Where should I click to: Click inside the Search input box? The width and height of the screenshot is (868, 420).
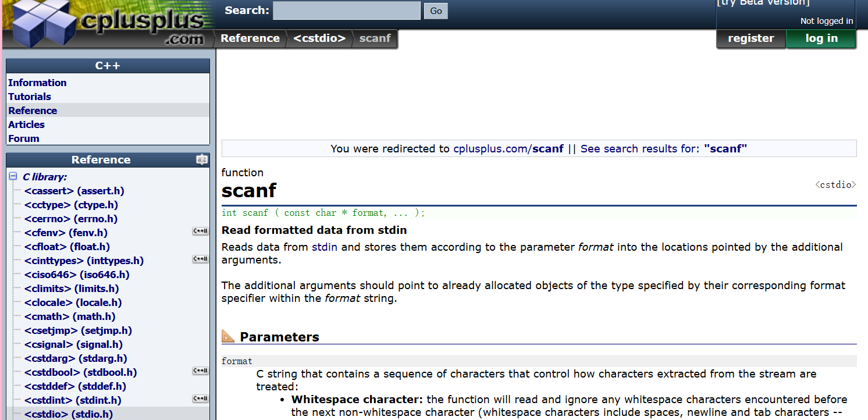point(346,10)
